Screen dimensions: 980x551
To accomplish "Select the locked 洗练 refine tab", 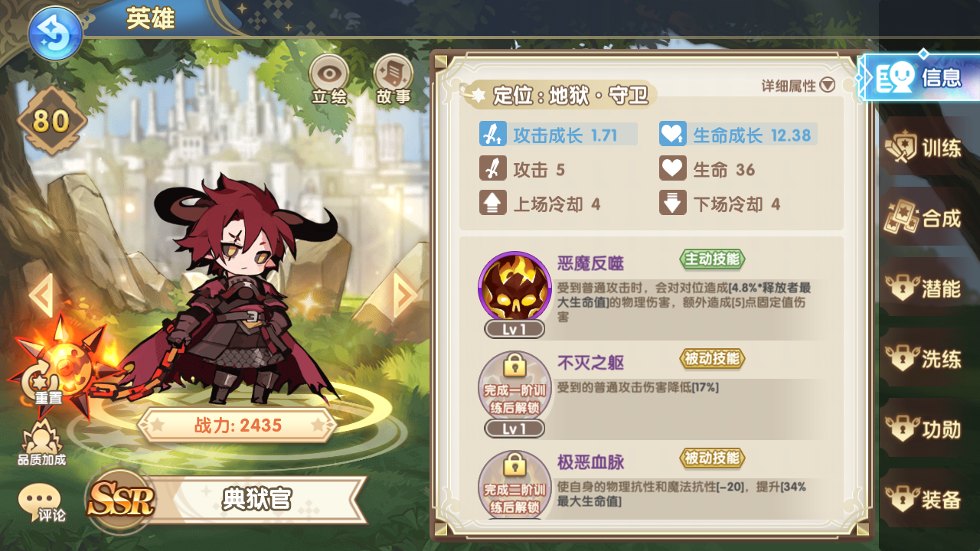I will pos(925,359).
